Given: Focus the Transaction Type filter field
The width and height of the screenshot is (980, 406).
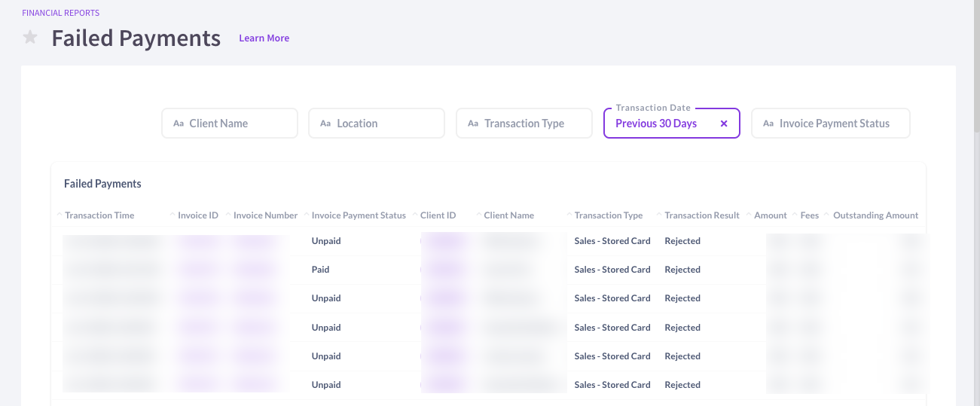Looking at the screenshot, I should (524, 124).
